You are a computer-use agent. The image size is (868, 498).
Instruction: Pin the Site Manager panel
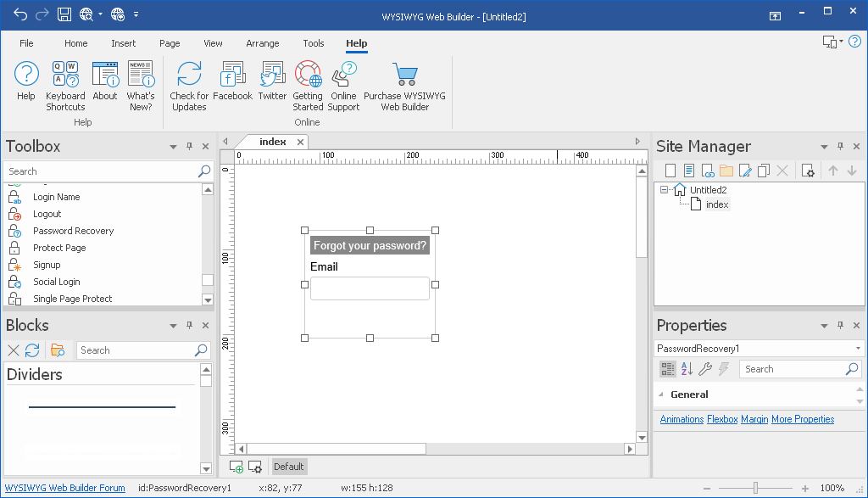[x=840, y=146]
